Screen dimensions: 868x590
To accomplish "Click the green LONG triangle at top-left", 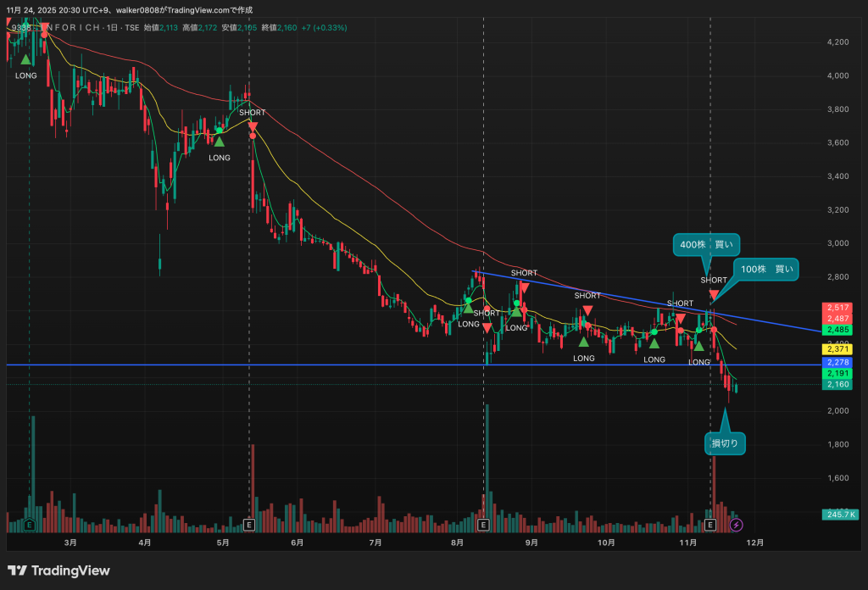I will click(26, 59).
